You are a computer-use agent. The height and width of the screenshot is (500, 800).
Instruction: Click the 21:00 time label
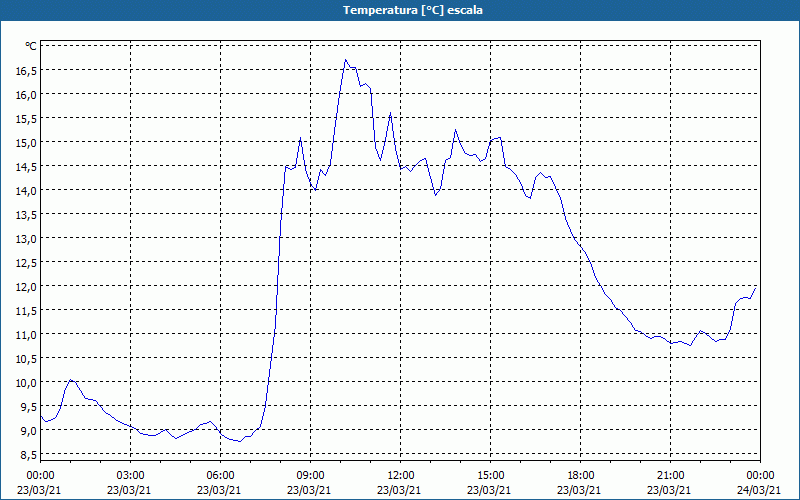(670, 475)
